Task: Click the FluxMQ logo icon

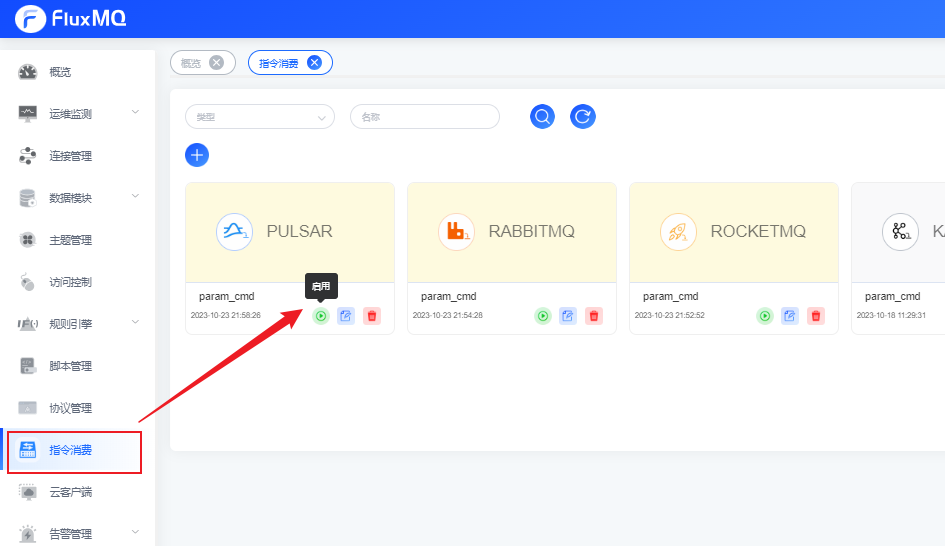Action: point(30,19)
